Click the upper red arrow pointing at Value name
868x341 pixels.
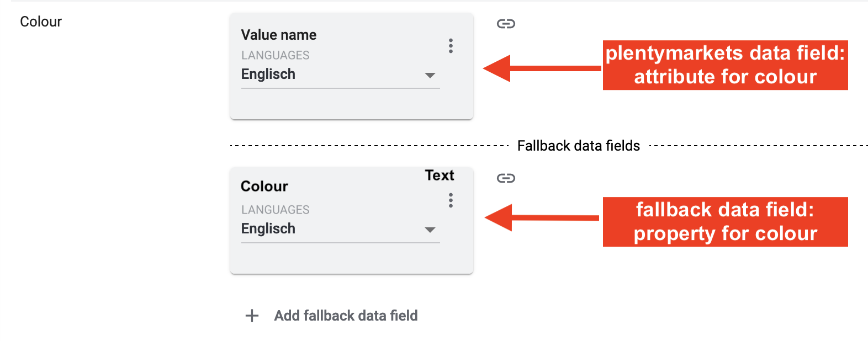(x=541, y=68)
